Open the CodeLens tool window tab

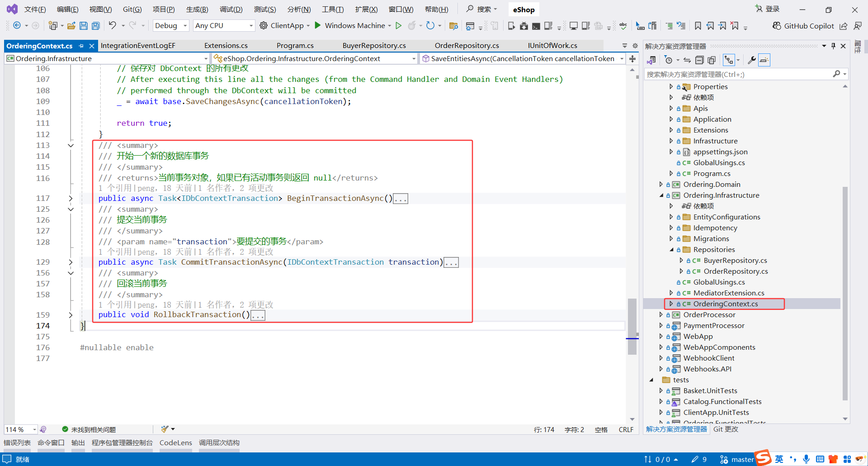tap(176, 443)
